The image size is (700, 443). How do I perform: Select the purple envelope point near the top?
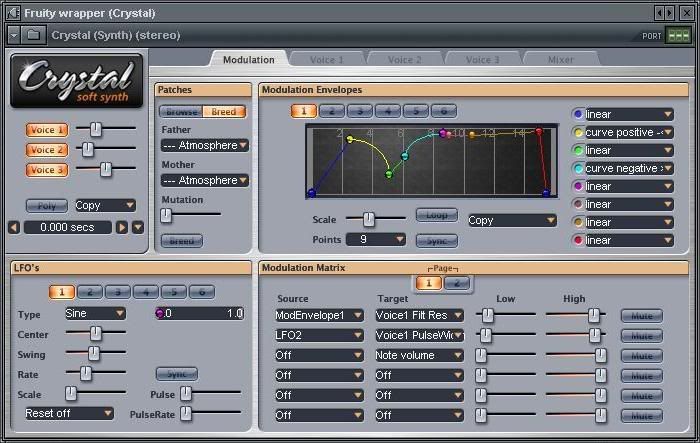443,133
